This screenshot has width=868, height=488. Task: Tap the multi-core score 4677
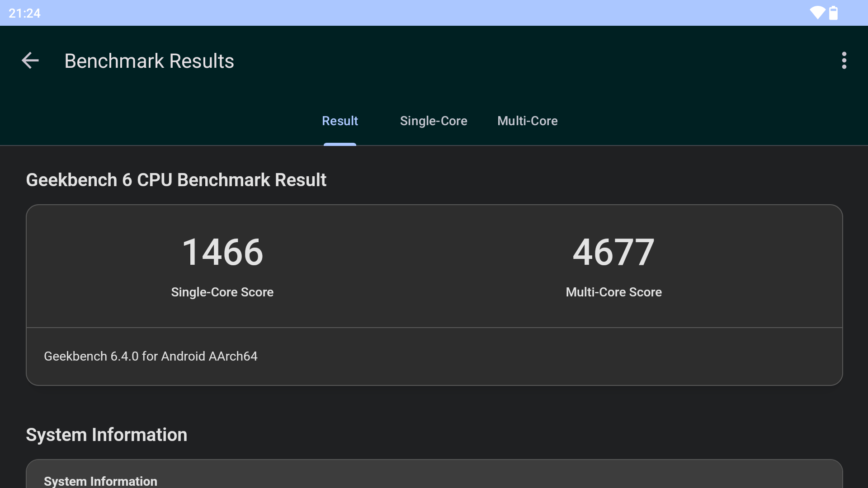[x=614, y=252]
